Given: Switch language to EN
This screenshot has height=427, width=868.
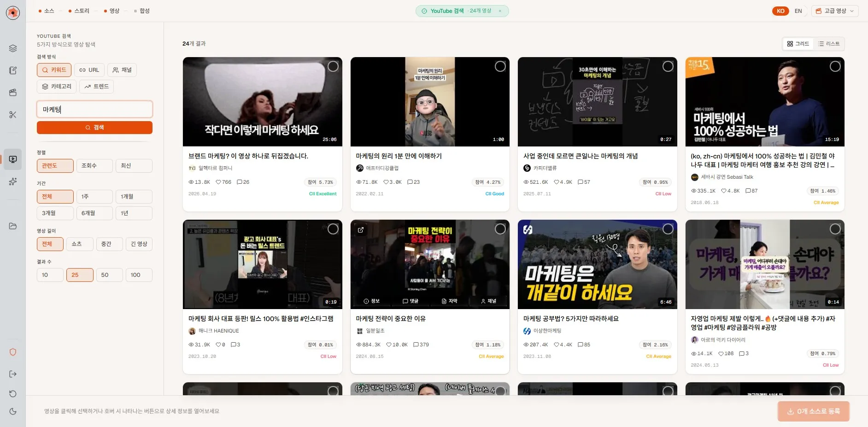Looking at the screenshot, I should coord(798,11).
